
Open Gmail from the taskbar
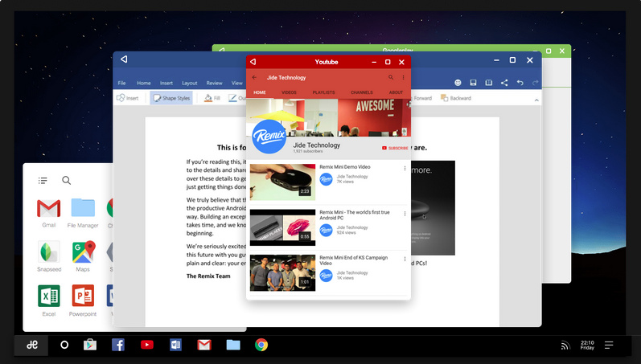coord(204,346)
